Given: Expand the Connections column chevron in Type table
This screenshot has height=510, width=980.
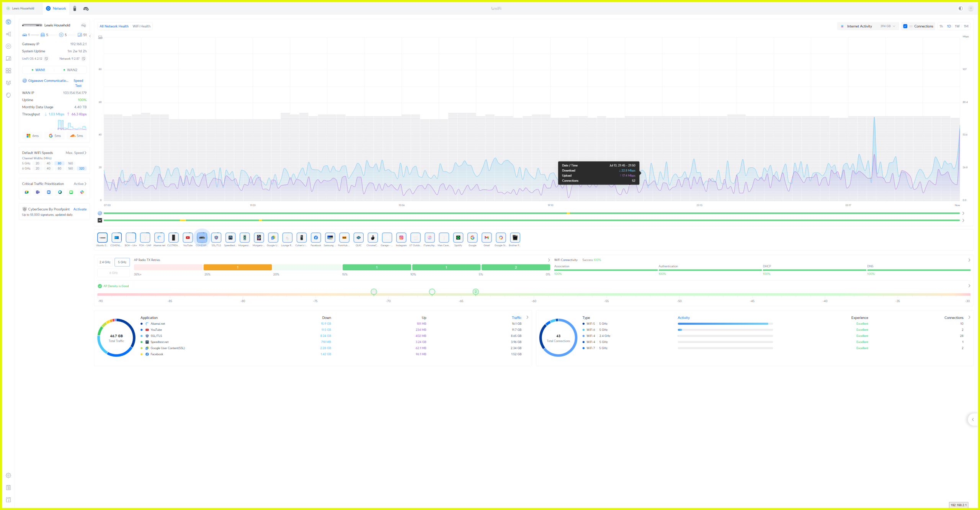Looking at the screenshot, I should click(969, 317).
